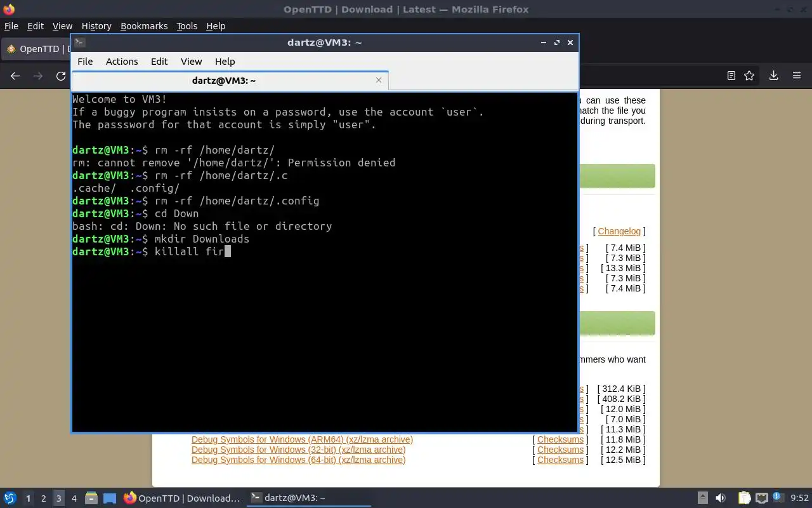Open Debug Symbols for Windows (64-bit) link
Screen dimensions: 812x508
298,460
